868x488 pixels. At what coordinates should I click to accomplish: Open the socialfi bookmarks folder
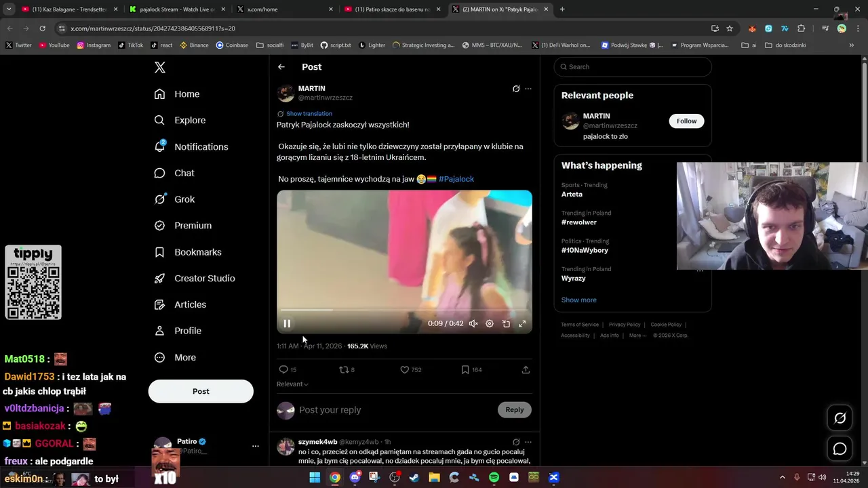(270, 45)
